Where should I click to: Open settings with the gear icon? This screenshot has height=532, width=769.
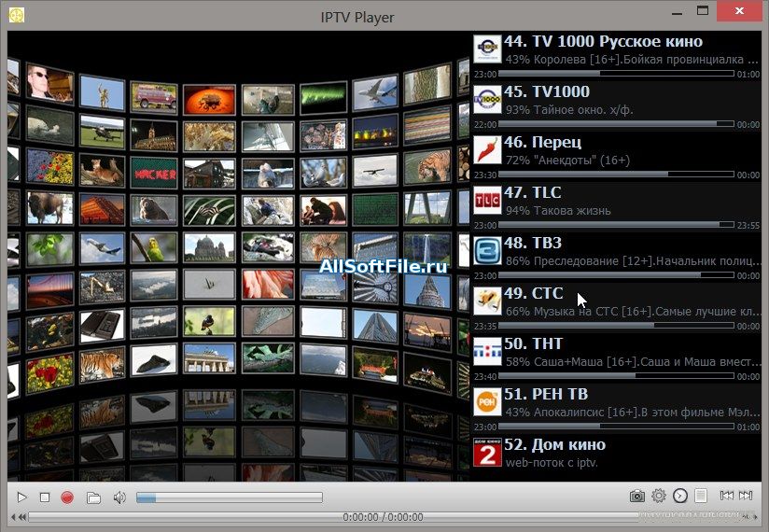659,496
